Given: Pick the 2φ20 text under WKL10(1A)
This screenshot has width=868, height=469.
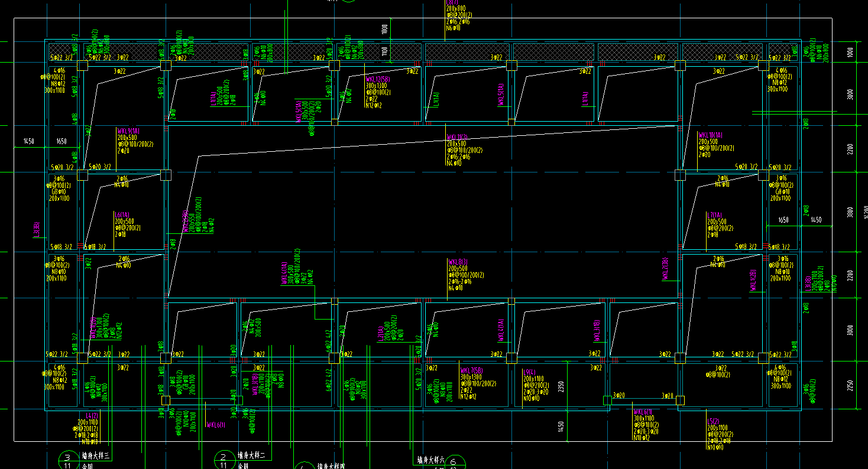Looking at the screenshot, I should tap(705, 155).
